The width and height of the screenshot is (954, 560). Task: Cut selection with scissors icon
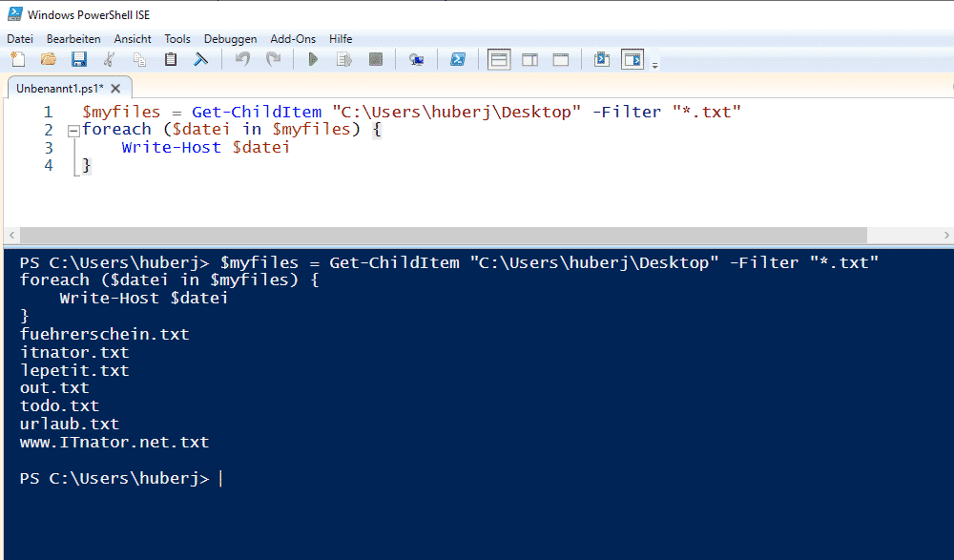[110, 59]
